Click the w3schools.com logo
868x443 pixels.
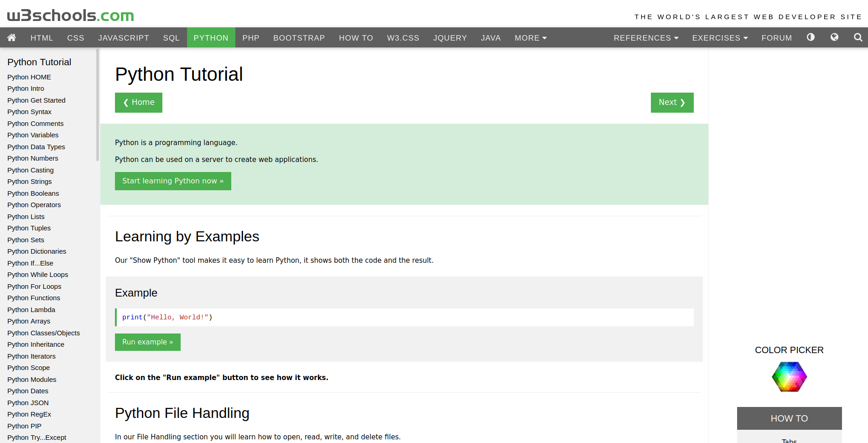point(71,15)
